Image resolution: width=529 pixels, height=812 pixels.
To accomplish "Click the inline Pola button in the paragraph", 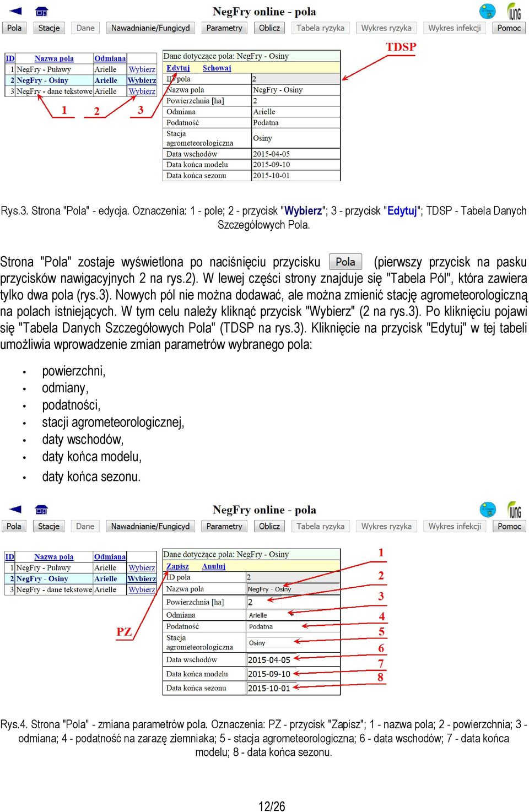I will [x=346, y=262].
